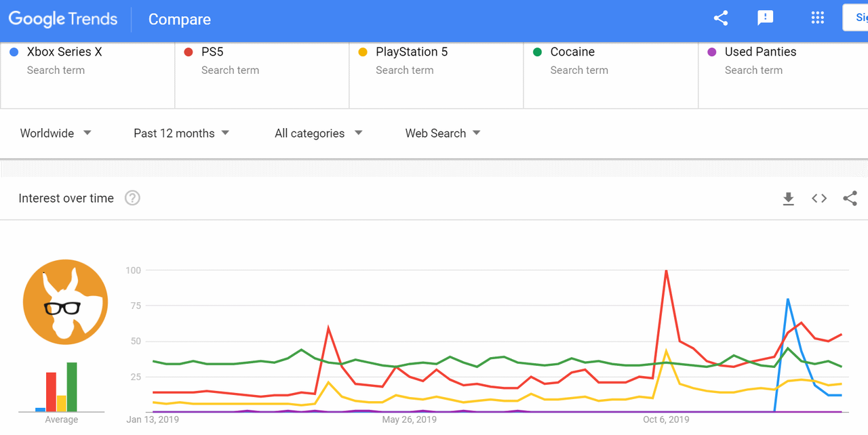Download the Interest over time CSV
868x435 pixels.
[x=788, y=199]
